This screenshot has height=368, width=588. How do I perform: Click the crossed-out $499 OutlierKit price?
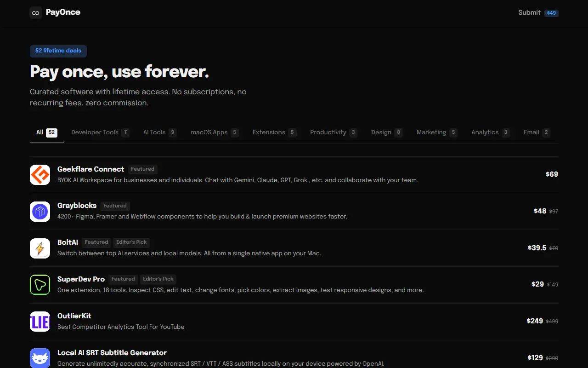click(552, 322)
